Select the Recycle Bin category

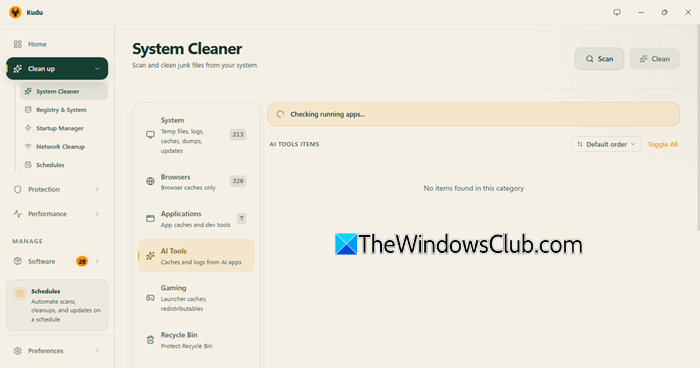point(196,340)
